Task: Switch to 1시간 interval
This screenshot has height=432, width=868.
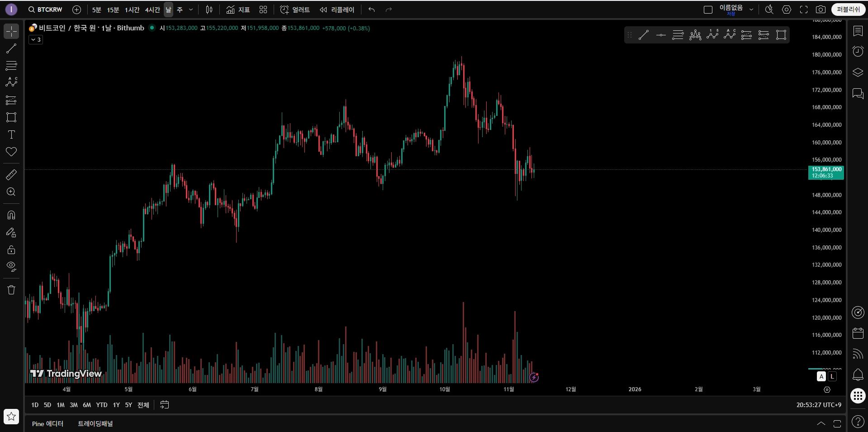Action: coord(132,10)
